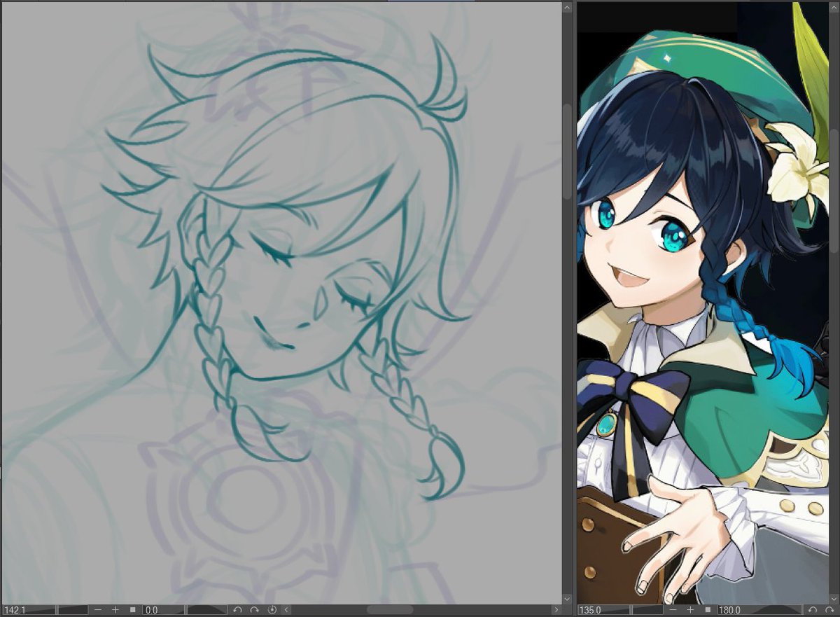
Task: Rotate the sketch canvas counterclockwise
Action: 237,610
